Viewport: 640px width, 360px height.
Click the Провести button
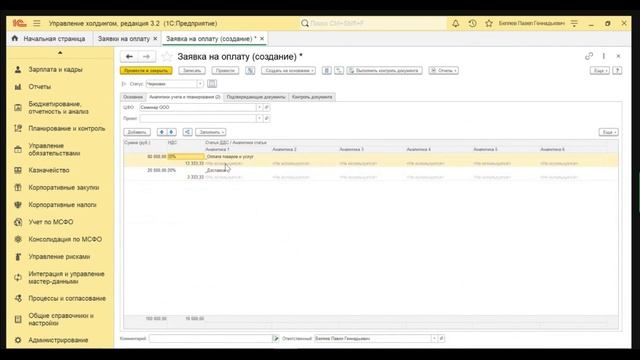coord(225,71)
